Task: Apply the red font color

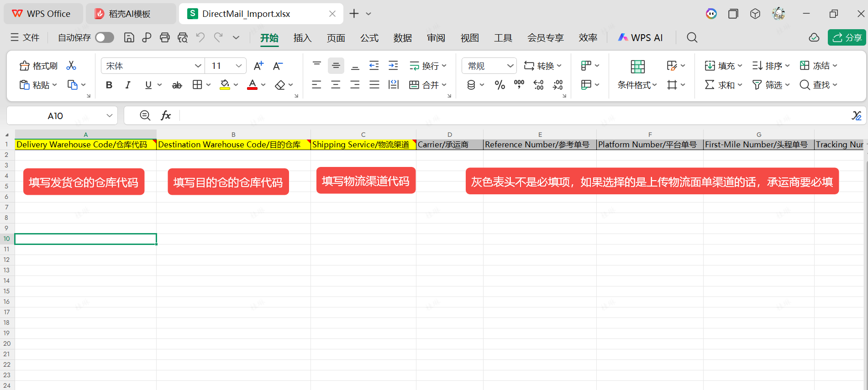Action: (252, 85)
